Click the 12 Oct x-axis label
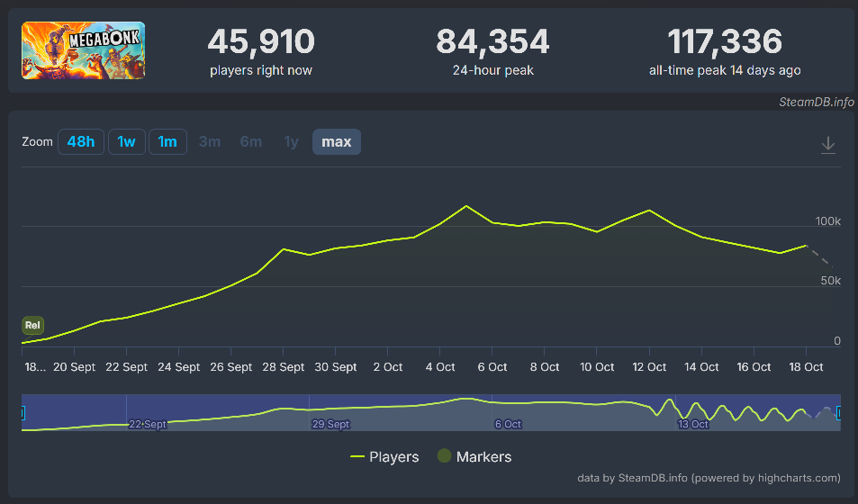The width and height of the screenshot is (858, 504). 649,367
